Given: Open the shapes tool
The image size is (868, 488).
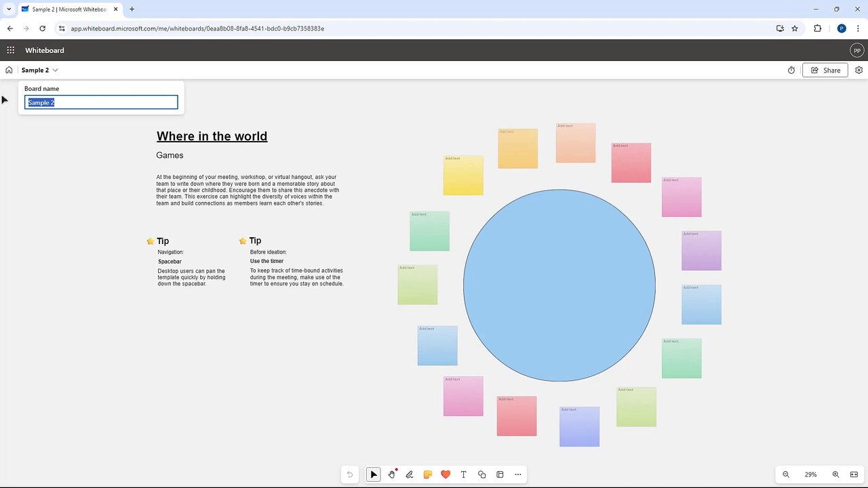Looking at the screenshot, I should point(482,474).
